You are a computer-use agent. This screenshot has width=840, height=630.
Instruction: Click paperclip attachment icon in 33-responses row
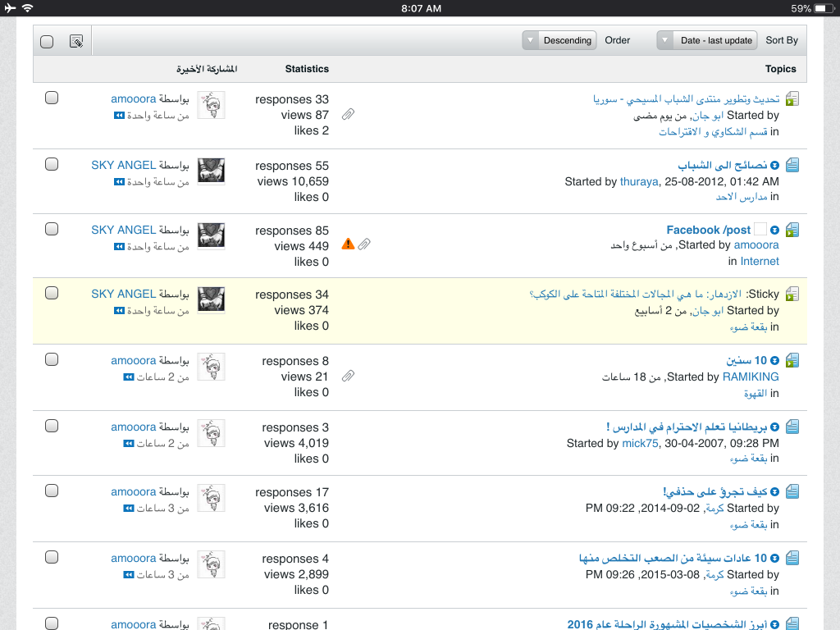348,114
